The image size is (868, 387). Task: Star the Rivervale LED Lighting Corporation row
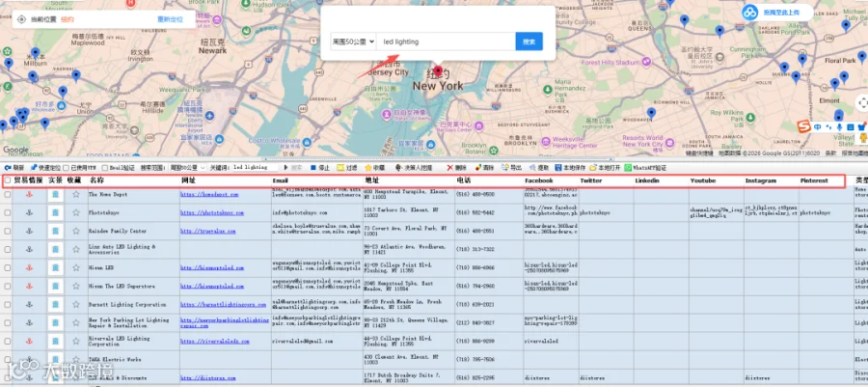(x=76, y=341)
